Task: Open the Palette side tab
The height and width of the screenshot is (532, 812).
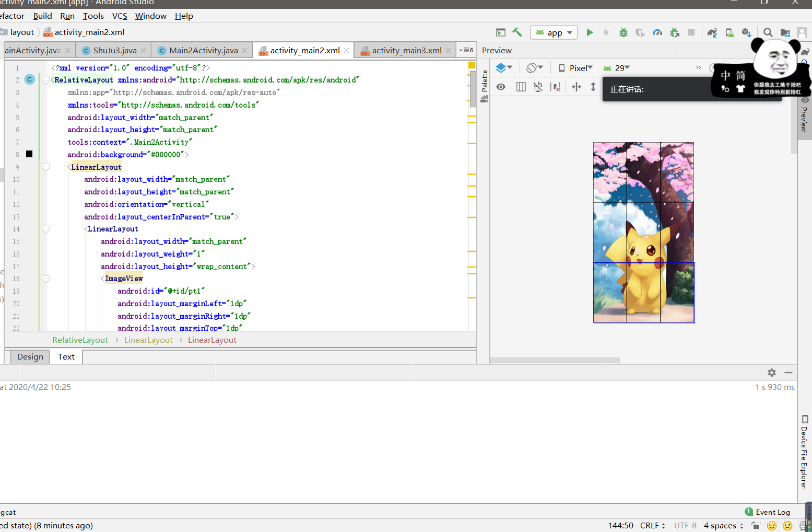Action: tap(485, 85)
